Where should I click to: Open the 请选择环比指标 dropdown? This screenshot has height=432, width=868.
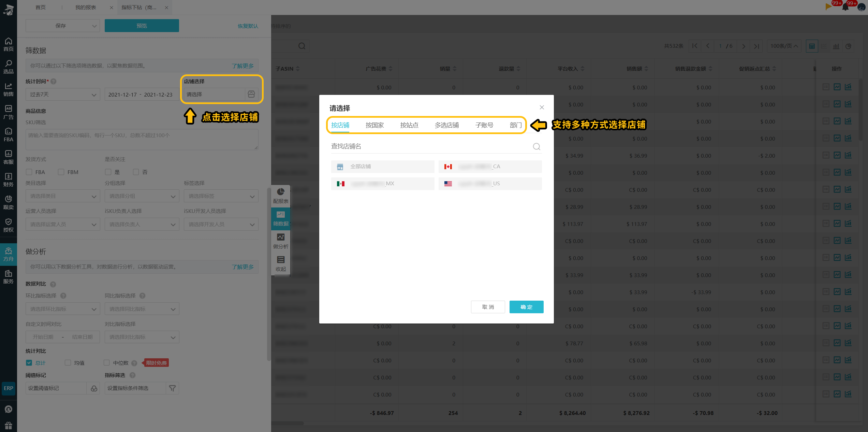click(x=63, y=309)
